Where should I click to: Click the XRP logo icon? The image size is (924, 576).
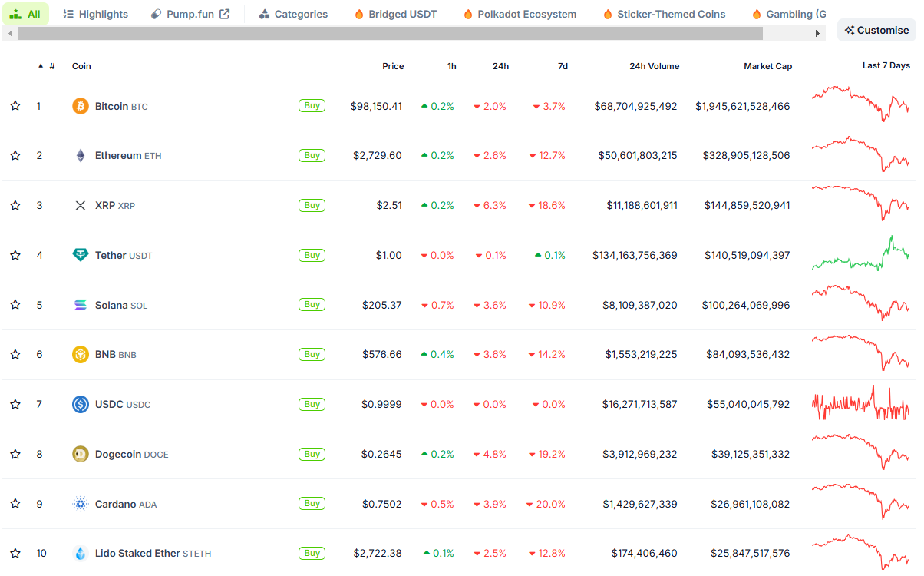(81, 205)
